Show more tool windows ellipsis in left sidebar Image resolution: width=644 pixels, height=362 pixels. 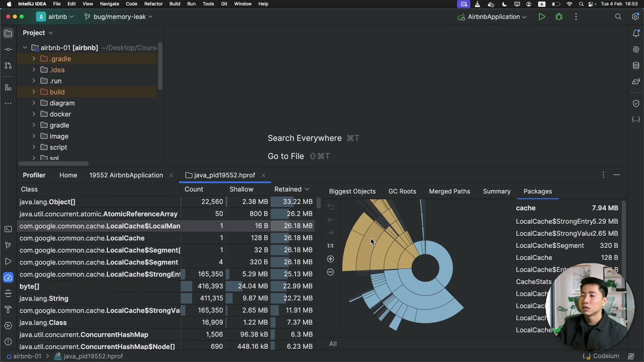click(x=8, y=103)
